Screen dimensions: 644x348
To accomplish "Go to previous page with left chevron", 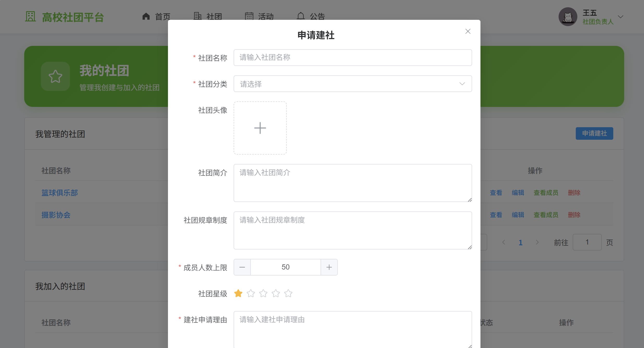I will coord(504,242).
